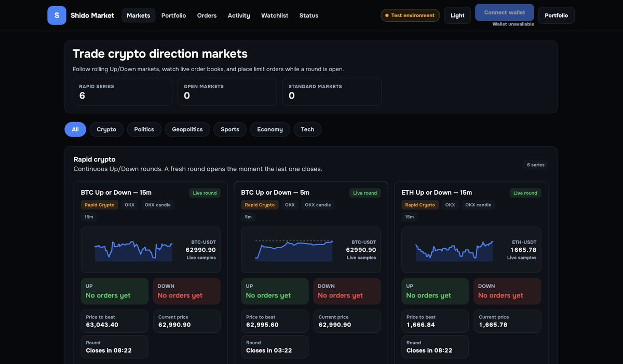Go to Portfolio in the navigation bar
This screenshot has width=623, height=364.
pos(173,16)
